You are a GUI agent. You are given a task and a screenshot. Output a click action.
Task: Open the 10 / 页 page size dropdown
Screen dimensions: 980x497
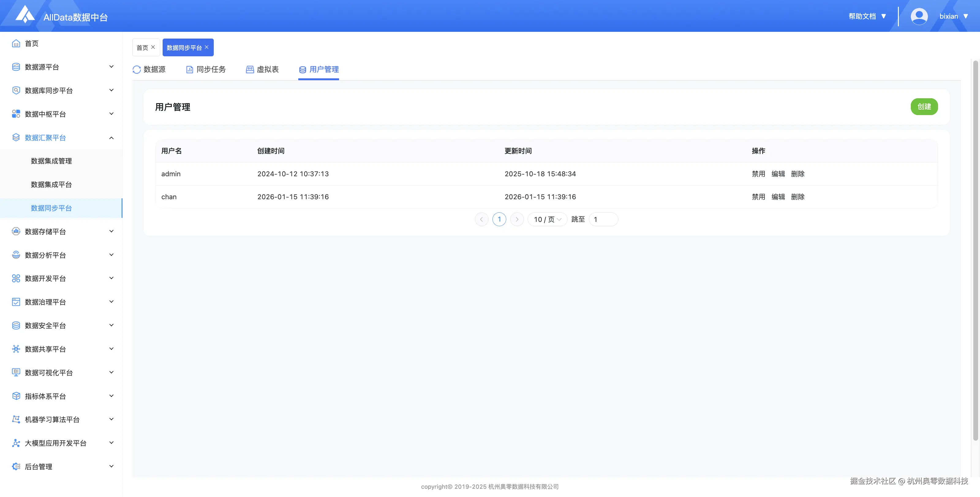pos(547,219)
